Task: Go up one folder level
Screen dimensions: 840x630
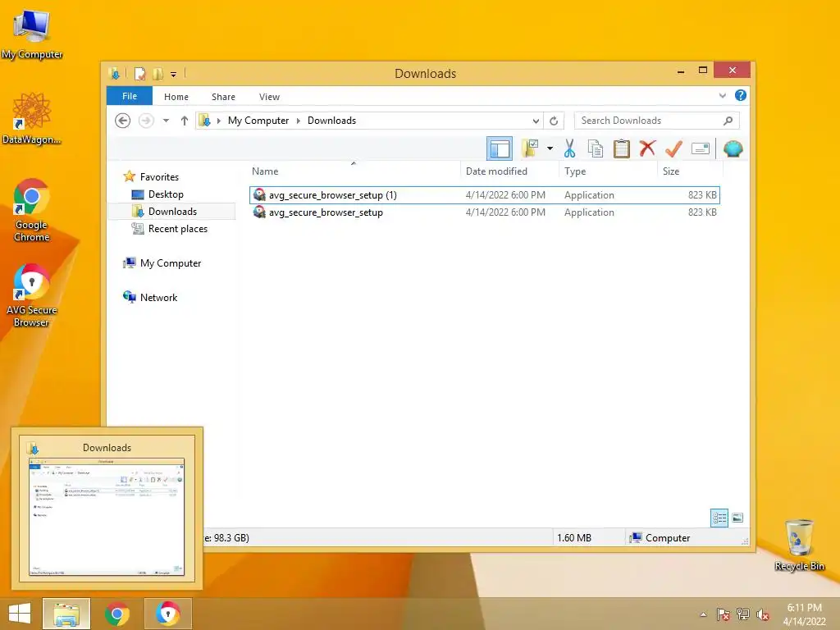Action: (185, 121)
